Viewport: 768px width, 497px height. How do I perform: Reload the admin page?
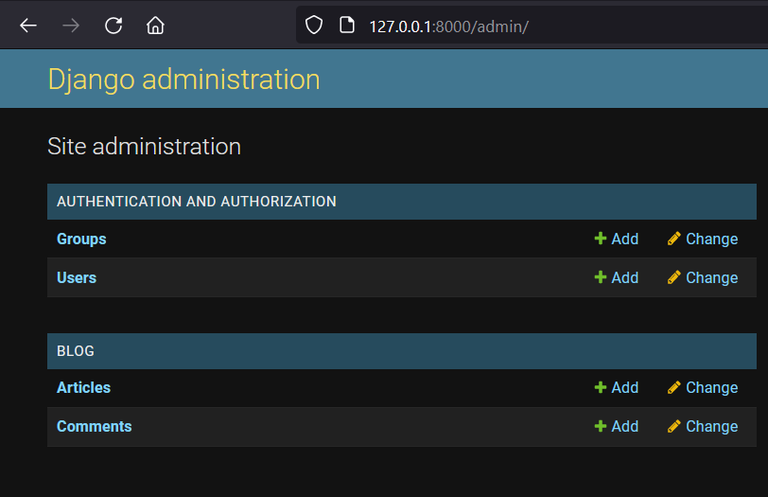point(114,25)
